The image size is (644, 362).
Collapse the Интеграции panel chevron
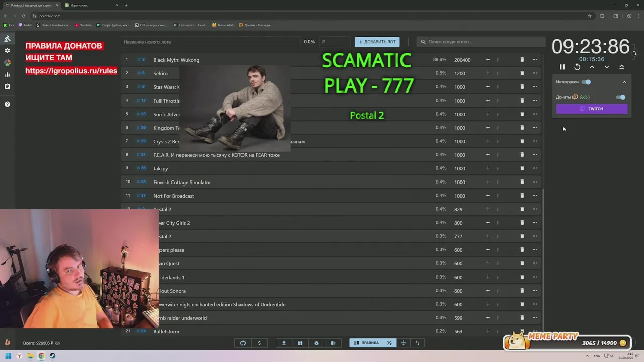(x=624, y=82)
